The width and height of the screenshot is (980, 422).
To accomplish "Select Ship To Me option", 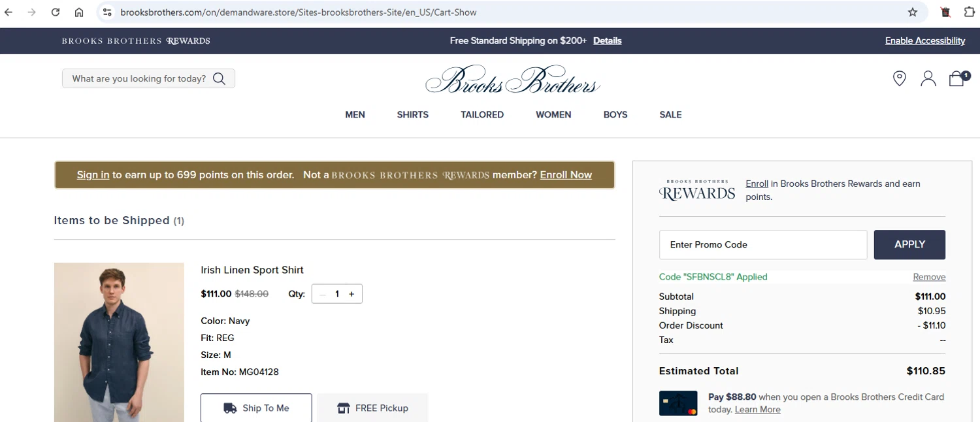I will coord(256,408).
